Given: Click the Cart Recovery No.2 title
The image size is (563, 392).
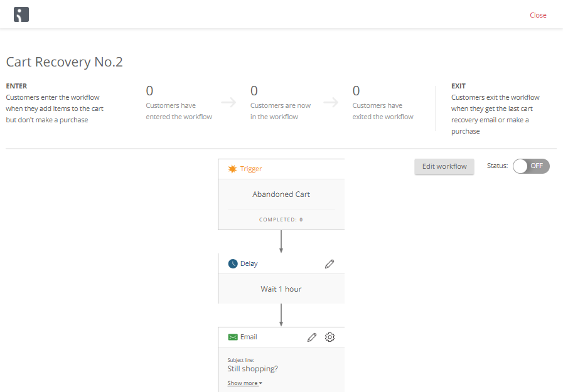Looking at the screenshot, I should (x=65, y=62).
